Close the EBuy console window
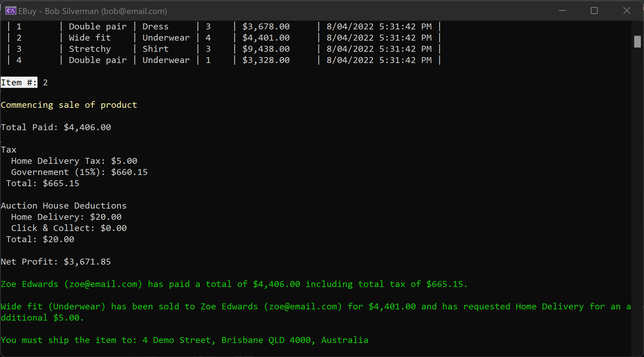The width and height of the screenshot is (644, 357). (x=627, y=11)
